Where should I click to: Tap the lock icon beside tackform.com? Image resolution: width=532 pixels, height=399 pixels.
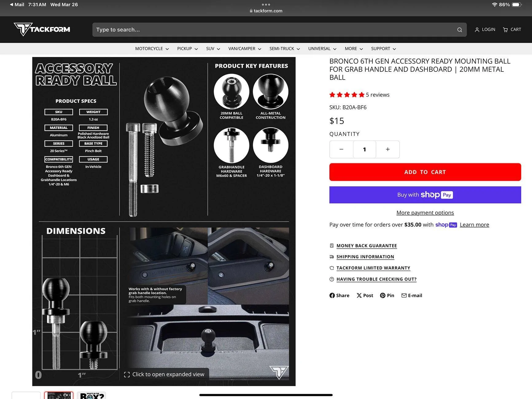click(x=251, y=11)
